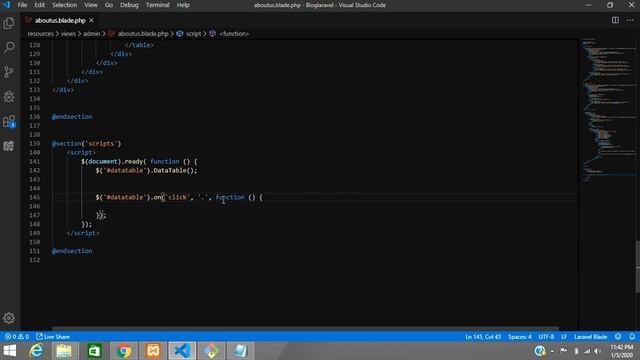Click the DataTable() call on line 142

pyautogui.click(x=175, y=171)
